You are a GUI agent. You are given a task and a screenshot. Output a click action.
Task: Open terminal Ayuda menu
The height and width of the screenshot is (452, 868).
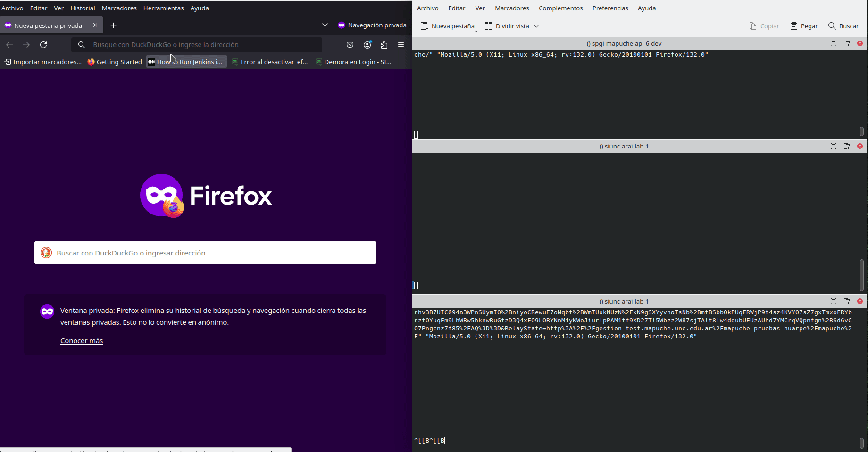point(647,8)
